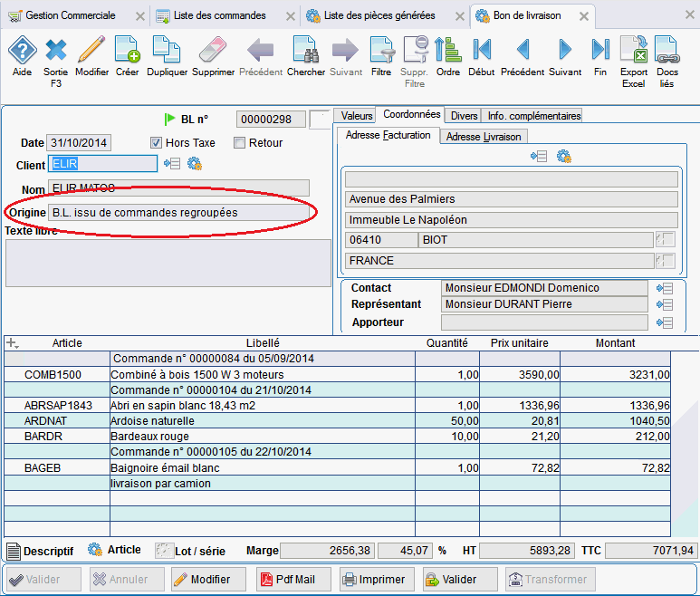This screenshot has width=700, height=596.
Task: Click the Ordre sort icon
Action: coord(447,51)
